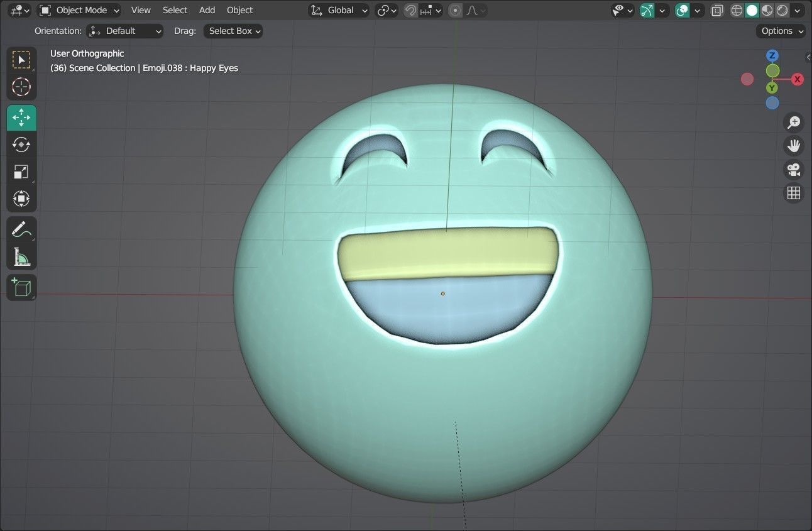The image size is (812, 531).
Task: Click the orange origin point dot
Action: pyautogui.click(x=442, y=293)
